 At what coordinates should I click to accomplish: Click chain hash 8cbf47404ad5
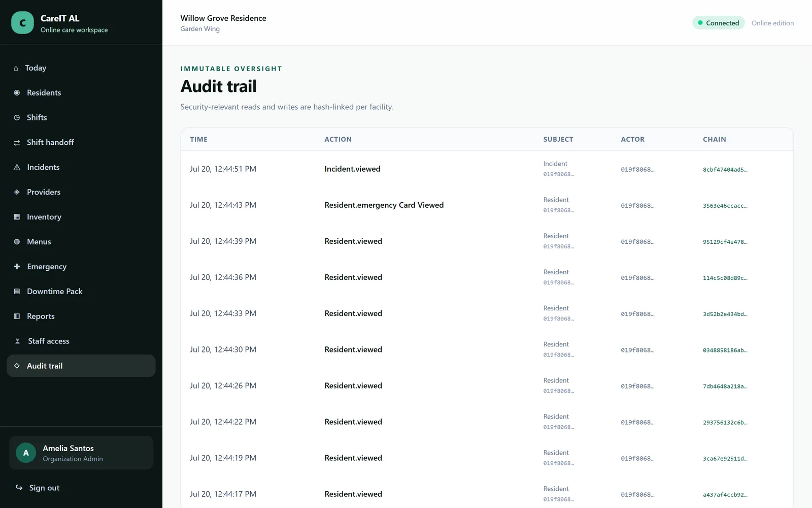pos(725,170)
